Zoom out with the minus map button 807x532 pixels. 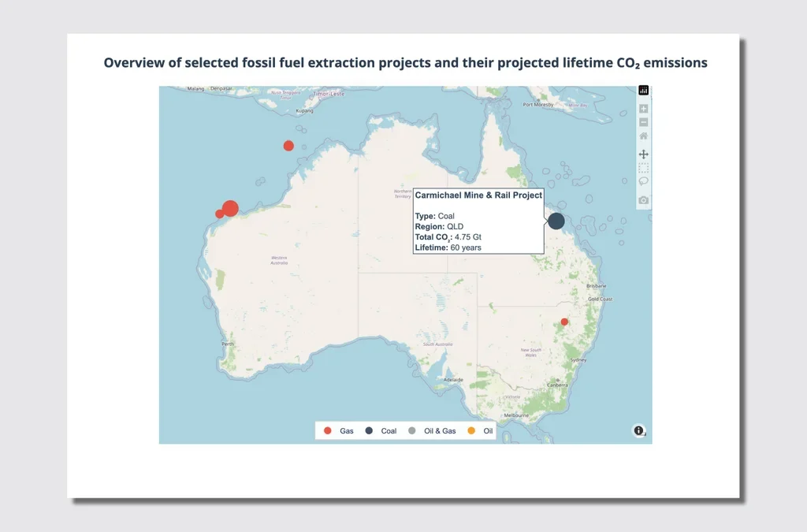pos(643,122)
